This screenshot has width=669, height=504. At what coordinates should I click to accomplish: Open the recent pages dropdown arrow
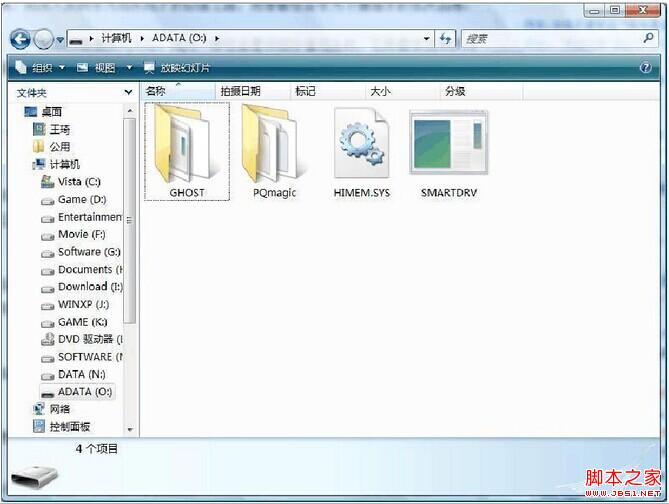[x=60, y=40]
